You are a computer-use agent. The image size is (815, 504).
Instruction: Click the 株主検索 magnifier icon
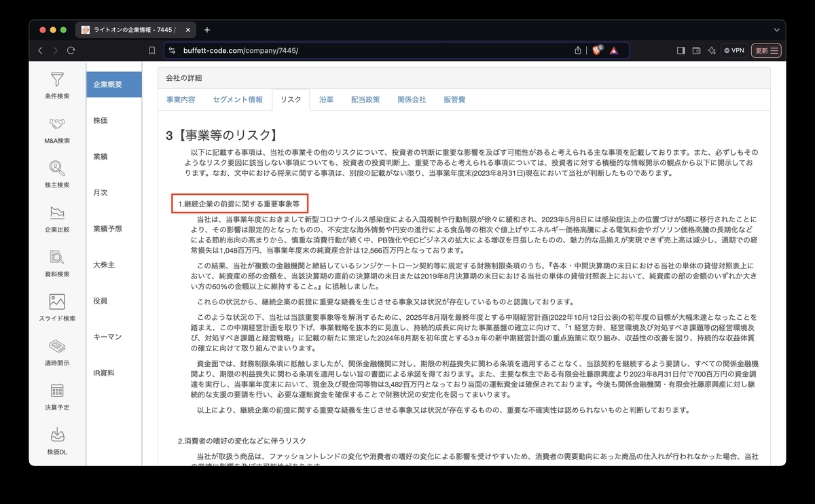point(57,168)
